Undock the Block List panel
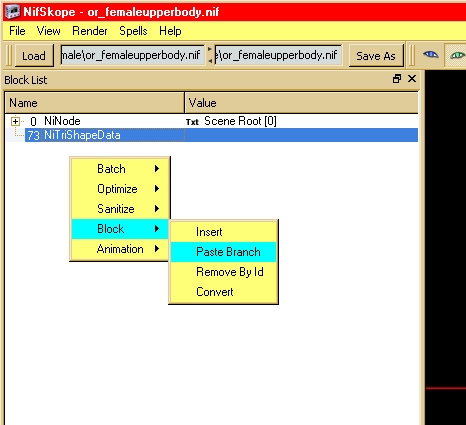Viewport: 466px width, 425px height. [x=397, y=79]
